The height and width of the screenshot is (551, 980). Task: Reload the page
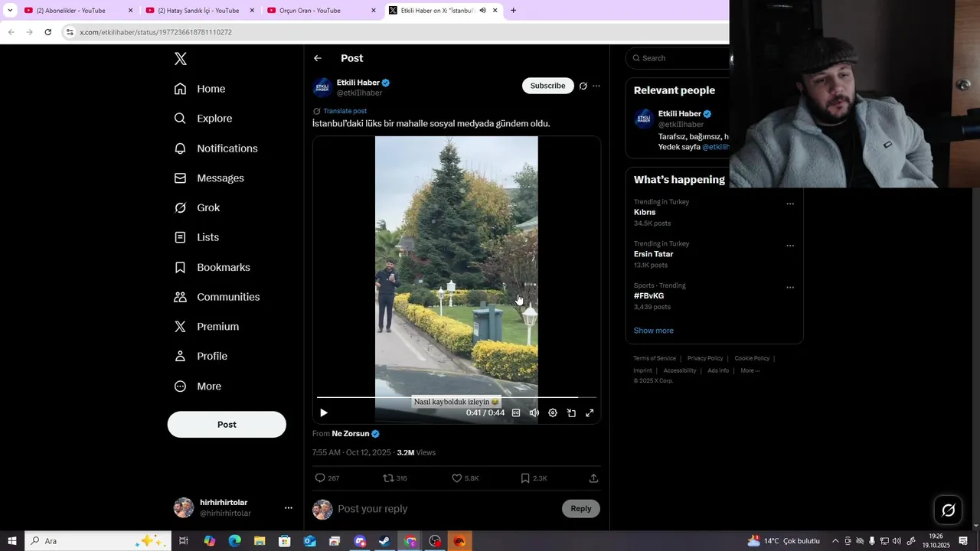coord(47,32)
